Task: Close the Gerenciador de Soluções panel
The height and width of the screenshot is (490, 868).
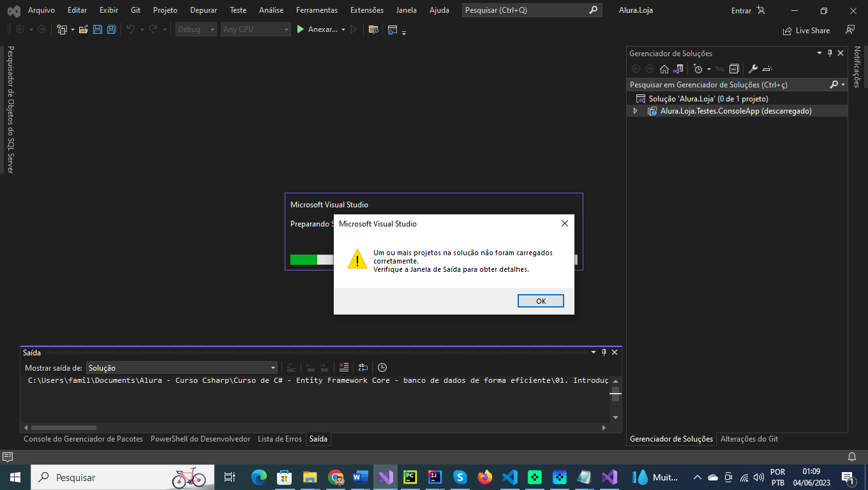Action: click(x=841, y=54)
